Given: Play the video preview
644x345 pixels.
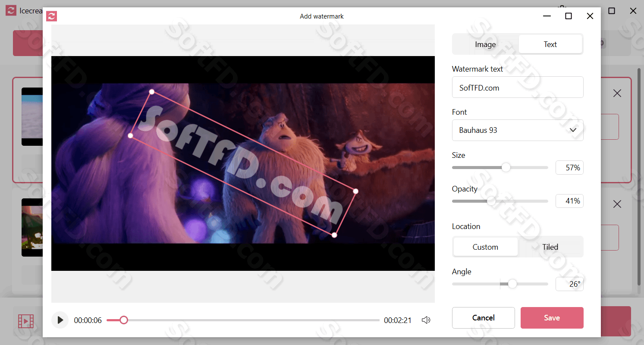Looking at the screenshot, I should pos(60,320).
